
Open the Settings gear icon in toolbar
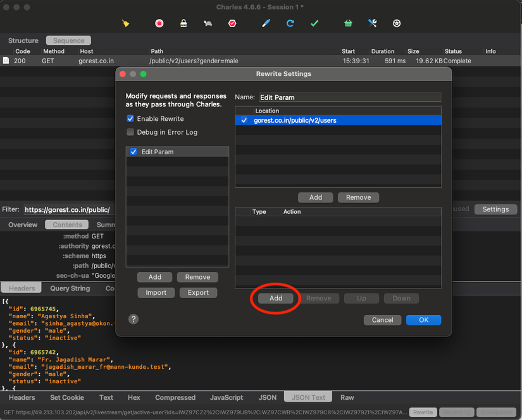(x=397, y=23)
